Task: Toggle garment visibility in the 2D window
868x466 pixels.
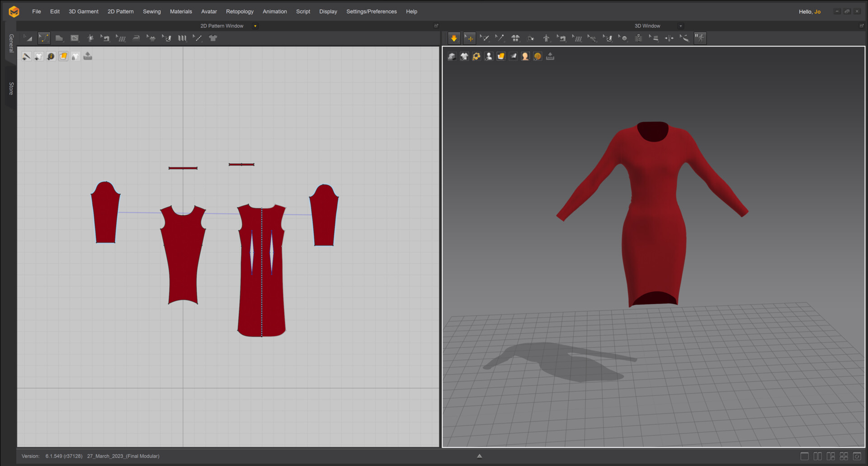Action: [39, 56]
